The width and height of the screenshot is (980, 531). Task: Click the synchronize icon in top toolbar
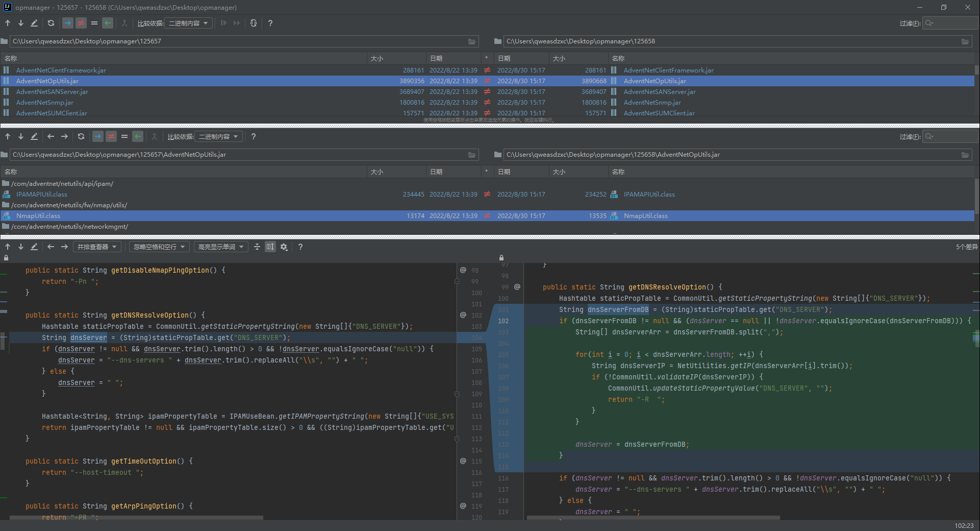[x=254, y=23]
